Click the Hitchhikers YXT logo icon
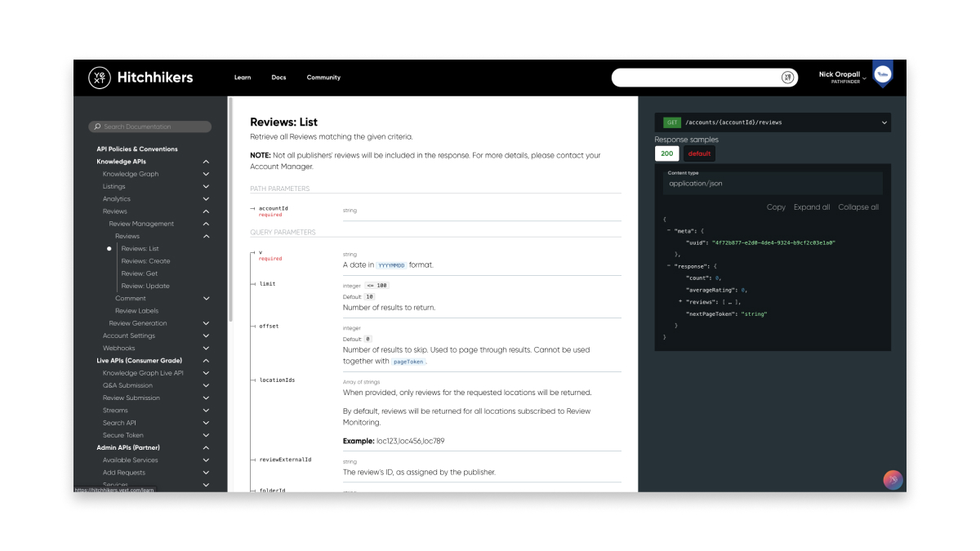Image resolution: width=980 pixels, height=551 pixels. click(99, 77)
